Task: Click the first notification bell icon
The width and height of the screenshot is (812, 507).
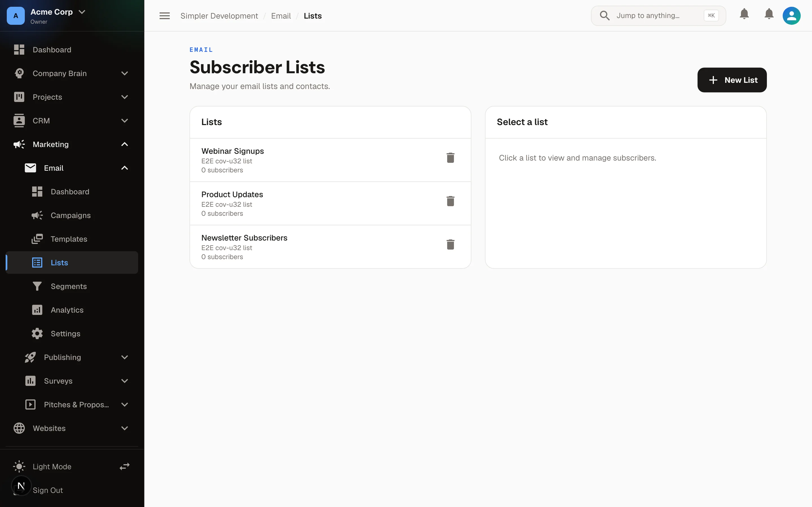Action: click(x=744, y=14)
